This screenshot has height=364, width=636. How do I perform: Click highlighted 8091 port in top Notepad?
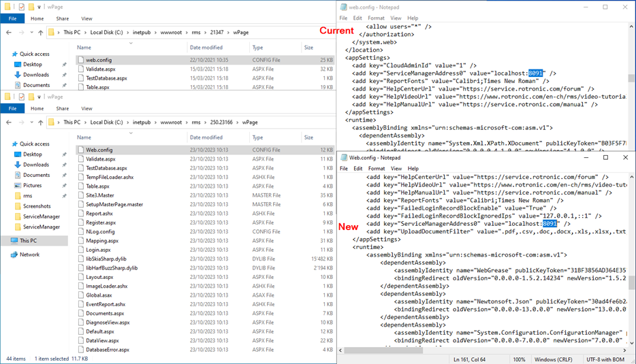(535, 73)
